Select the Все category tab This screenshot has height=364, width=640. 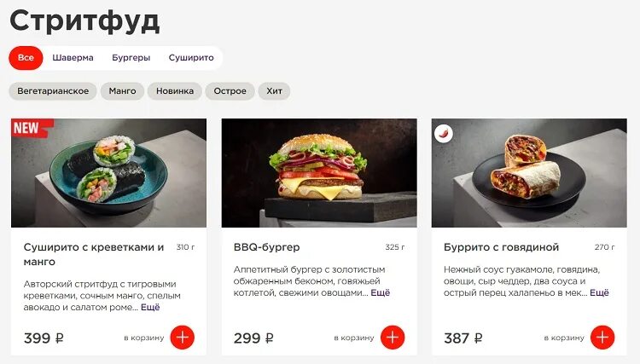tap(26, 58)
